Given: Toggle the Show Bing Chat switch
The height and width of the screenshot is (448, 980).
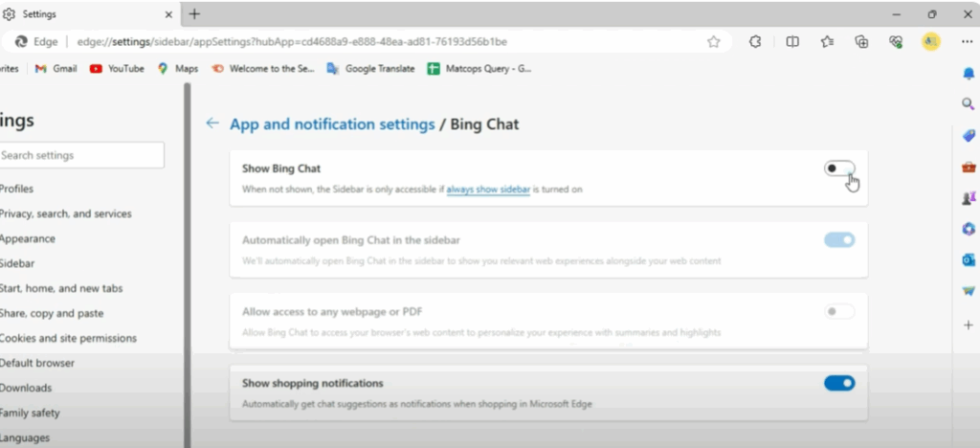Looking at the screenshot, I should tap(839, 168).
